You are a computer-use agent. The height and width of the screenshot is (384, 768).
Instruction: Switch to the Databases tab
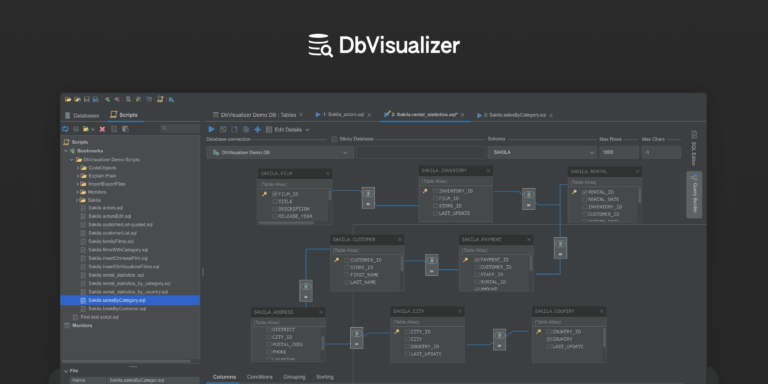click(x=82, y=116)
